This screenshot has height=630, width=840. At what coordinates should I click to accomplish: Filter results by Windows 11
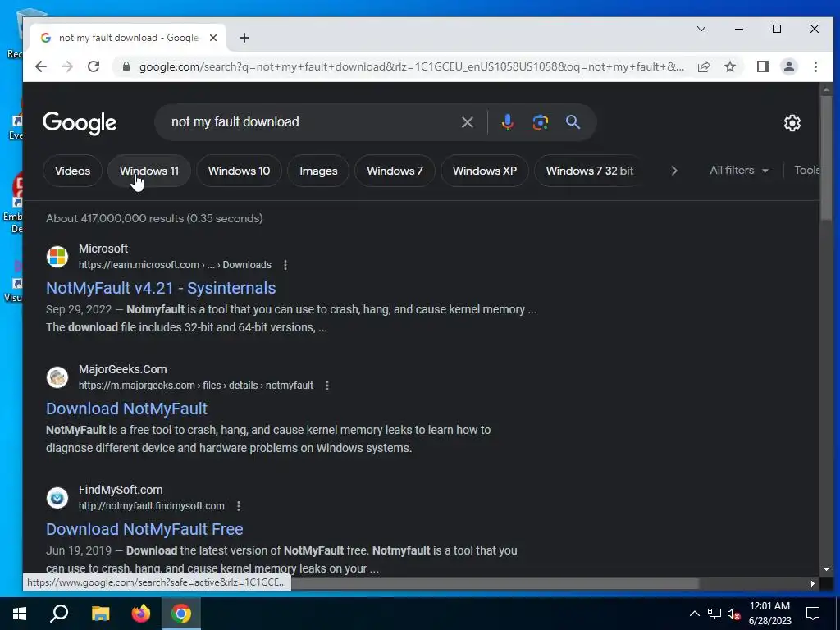tap(149, 171)
